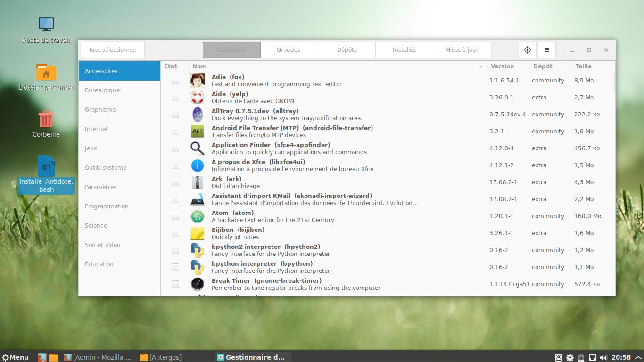Check the box for À propos de Xfce
This screenshot has height=362, width=644.
coord(175,165)
